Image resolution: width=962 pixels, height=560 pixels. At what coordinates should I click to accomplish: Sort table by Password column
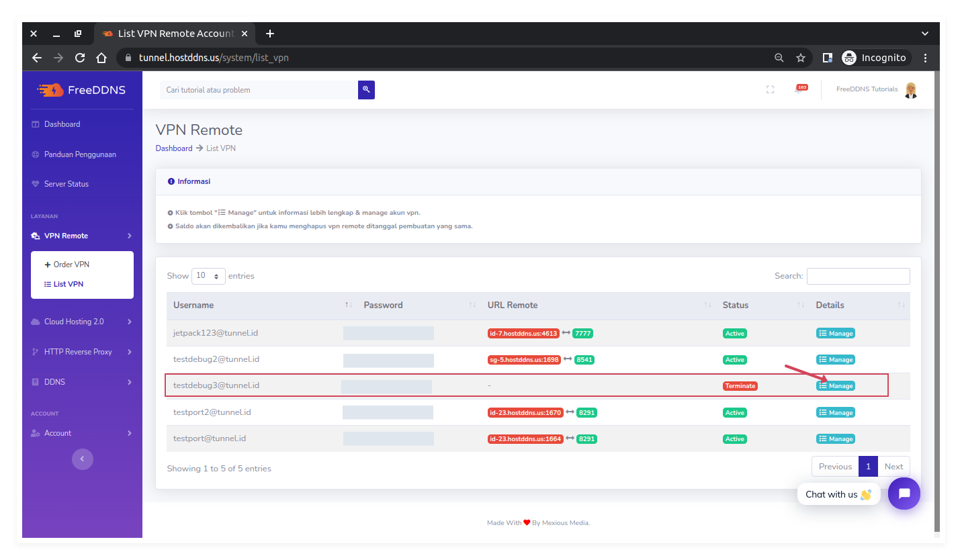click(419, 305)
